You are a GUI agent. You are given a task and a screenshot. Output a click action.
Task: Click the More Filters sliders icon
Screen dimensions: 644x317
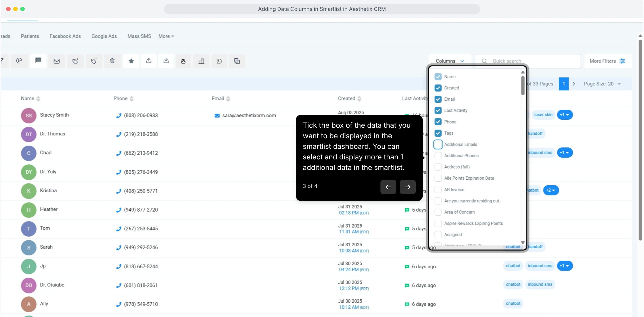point(622,61)
